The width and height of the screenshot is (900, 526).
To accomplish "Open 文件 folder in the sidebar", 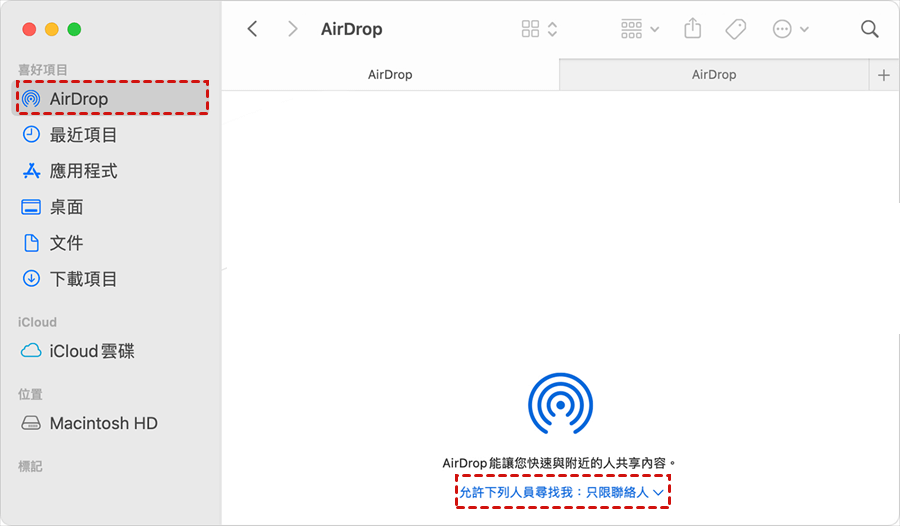I will [x=66, y=243].
